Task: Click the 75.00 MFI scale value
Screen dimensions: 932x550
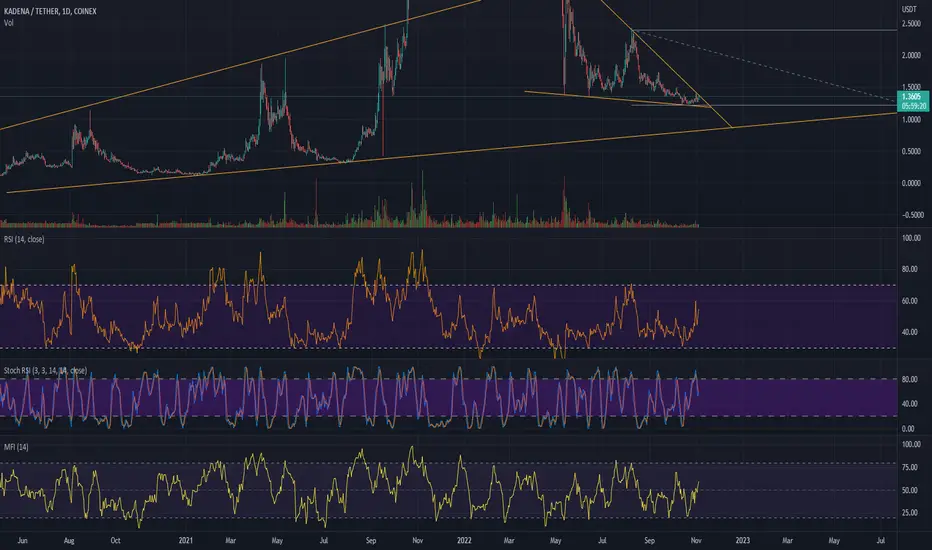Action: click(909, 467)
